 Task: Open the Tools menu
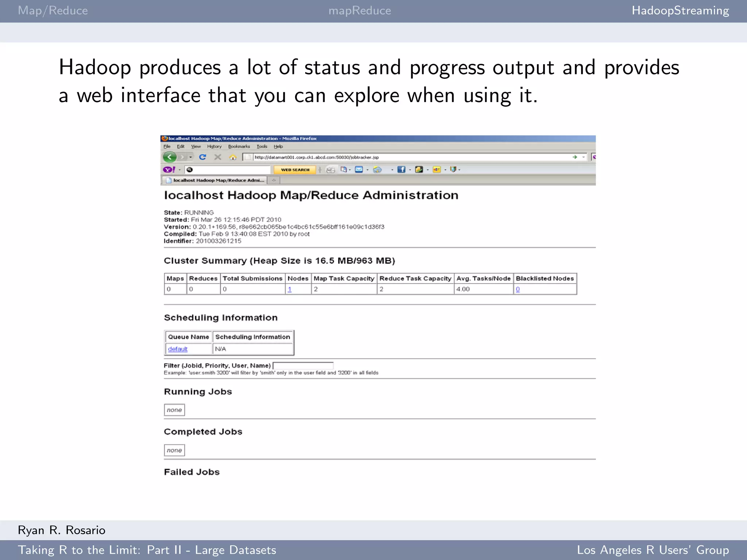pos(262,147)
